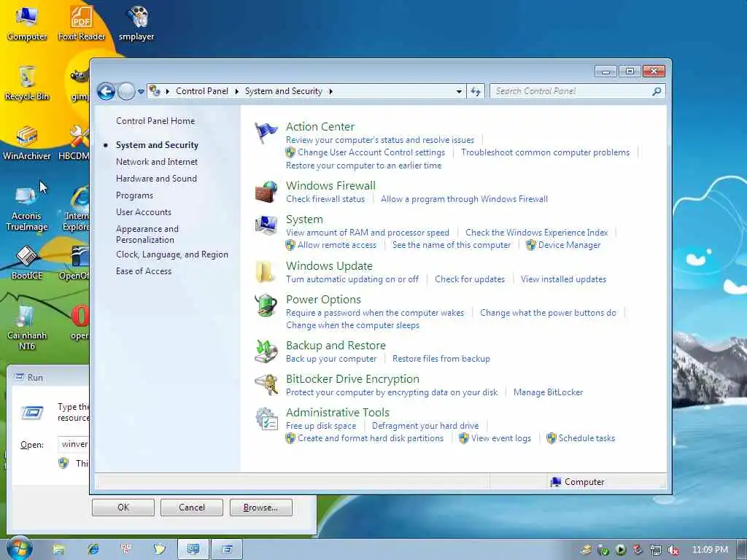Select Clock, Language, and Region
The height and width of the screenshot is (560, 747).
[x=172, y=254]
